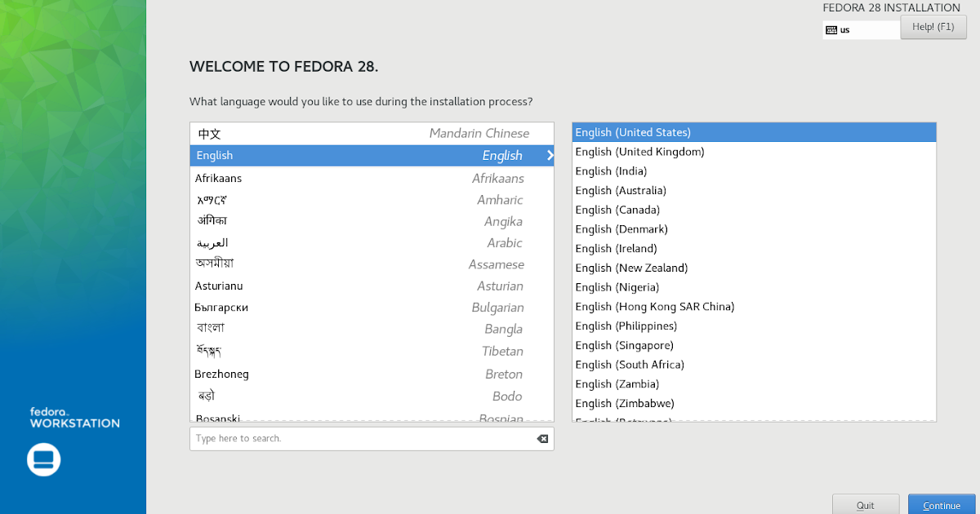Image resolution: width=980 pixels, height=514 pixels.
Task: Select English (United States) locale
Action: 754,132
